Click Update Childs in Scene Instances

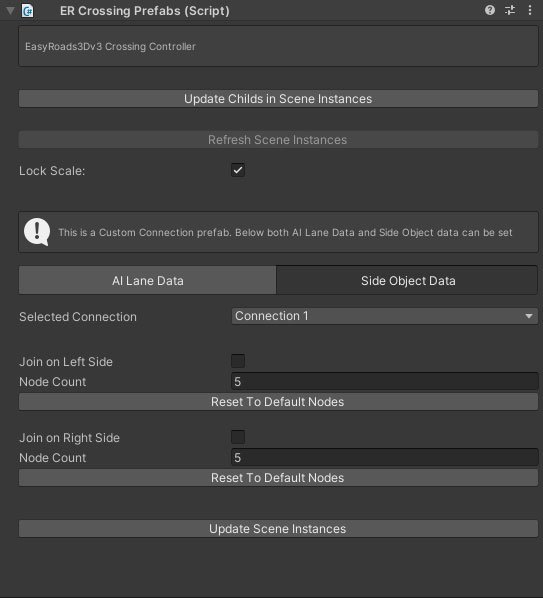278,99
